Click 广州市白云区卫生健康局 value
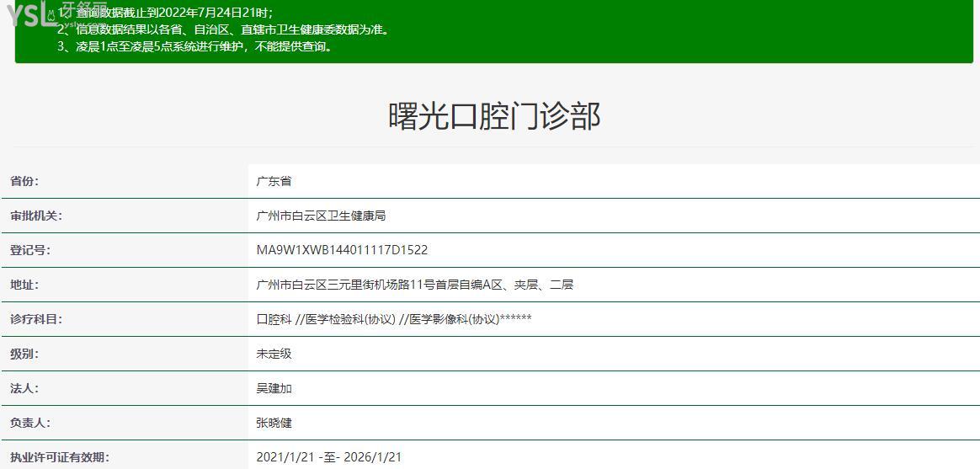The height and width of the screenshot is (469, 980). coord(321,216)
